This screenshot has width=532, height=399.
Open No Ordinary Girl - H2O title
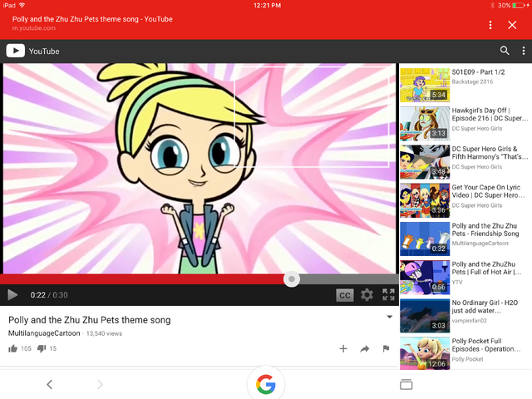[485, 307]
